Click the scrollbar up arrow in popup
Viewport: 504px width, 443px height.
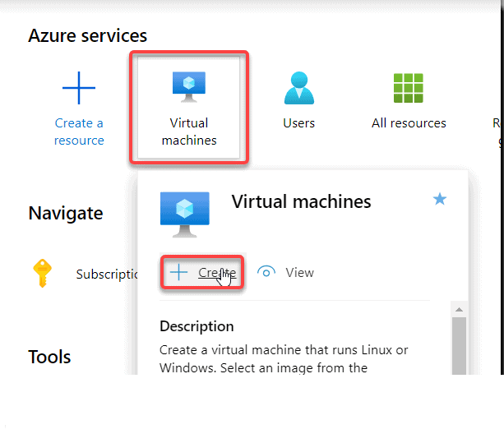[459, 310]
